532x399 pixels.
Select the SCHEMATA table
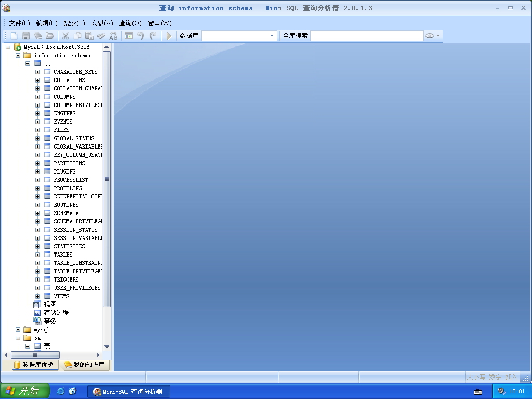(x=66, y=213)
